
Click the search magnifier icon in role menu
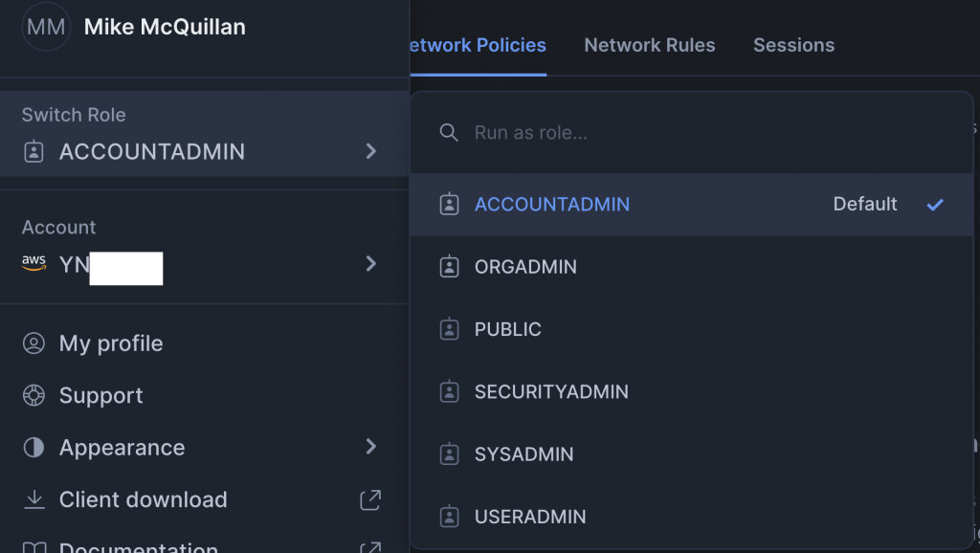coord(449,132)
